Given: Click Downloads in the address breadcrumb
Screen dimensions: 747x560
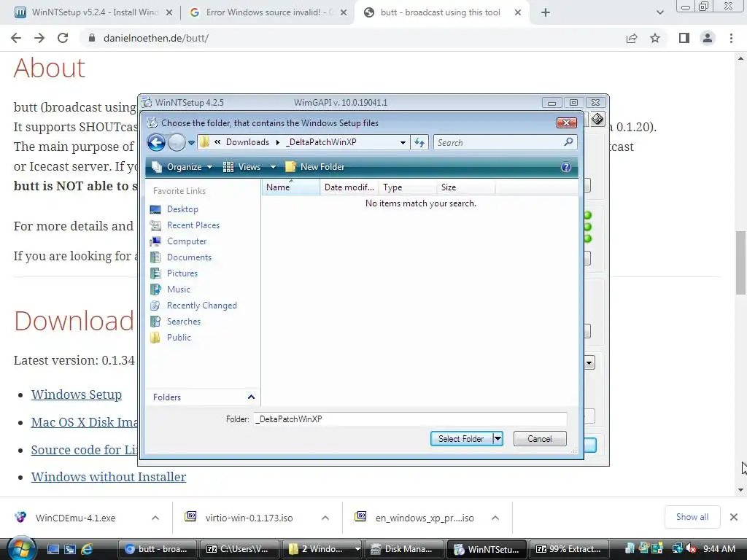Looking at the screenshot, I should [x=247, y=142].
